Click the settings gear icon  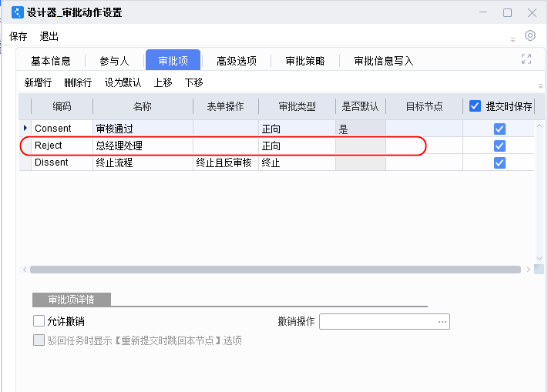point(530,36)
